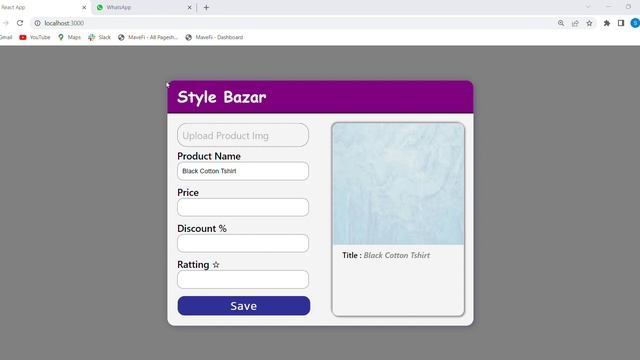This screenshot has height=360, width=640.
Task: Open the zoom magnifier icon
Action: tap(561, 23)
